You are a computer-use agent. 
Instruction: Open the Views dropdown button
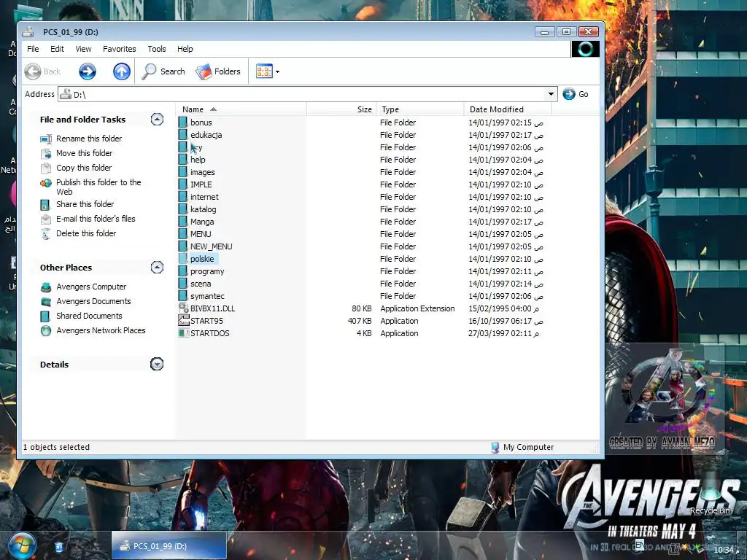click(x=268, y=71)
